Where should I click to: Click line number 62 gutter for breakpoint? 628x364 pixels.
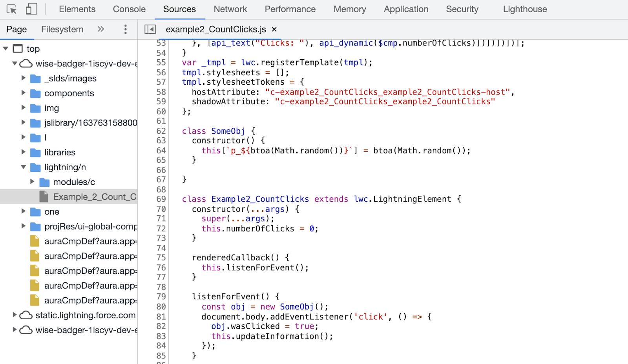point(161,131)
